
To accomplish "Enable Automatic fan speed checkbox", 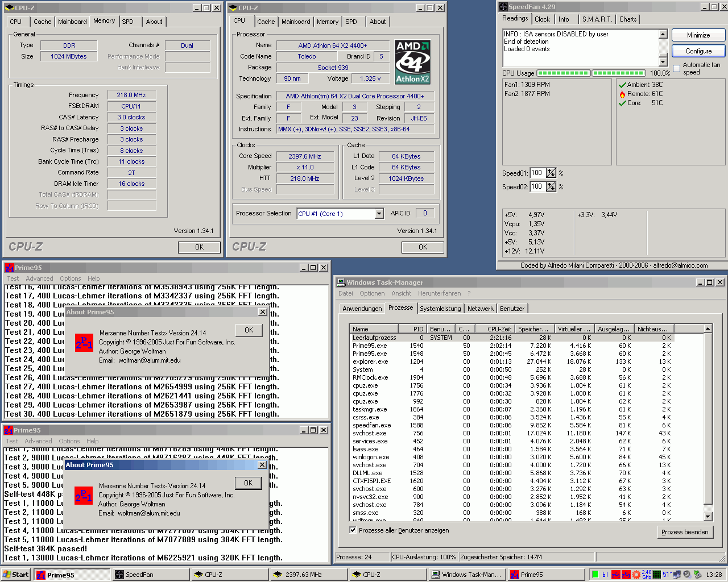I will [676, 69].
